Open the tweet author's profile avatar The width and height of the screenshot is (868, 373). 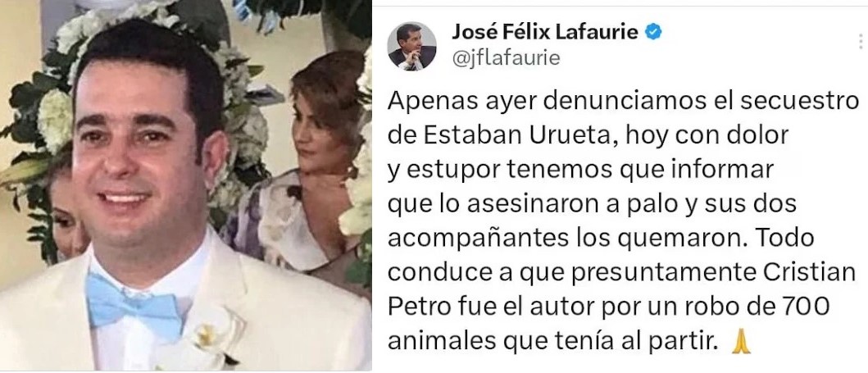click(411, 47)
